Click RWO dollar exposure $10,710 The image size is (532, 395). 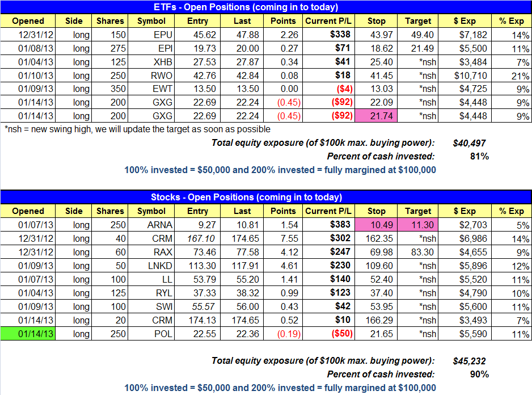[x=471, y=75]
